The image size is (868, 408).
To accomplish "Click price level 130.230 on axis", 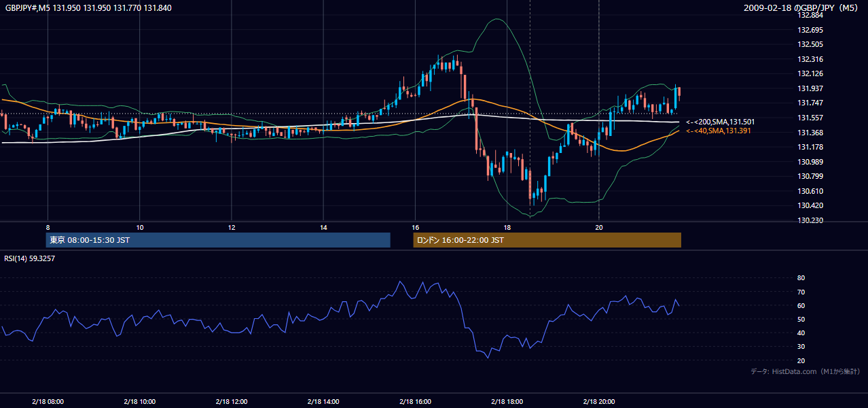I will 810,220.
